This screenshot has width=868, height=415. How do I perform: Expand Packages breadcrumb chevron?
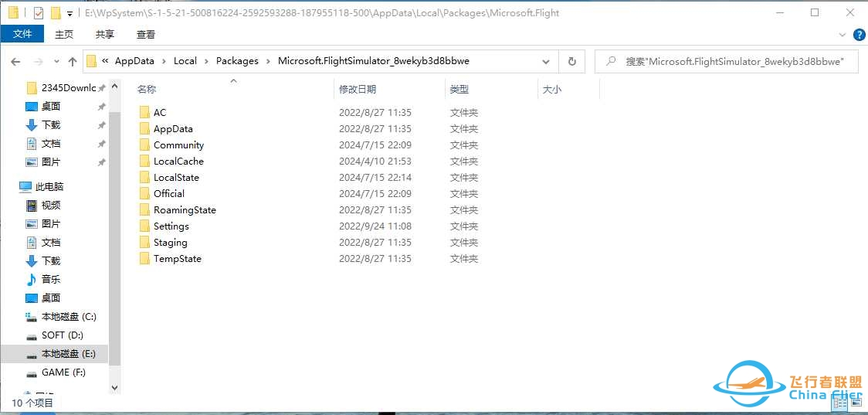(269, 61)
